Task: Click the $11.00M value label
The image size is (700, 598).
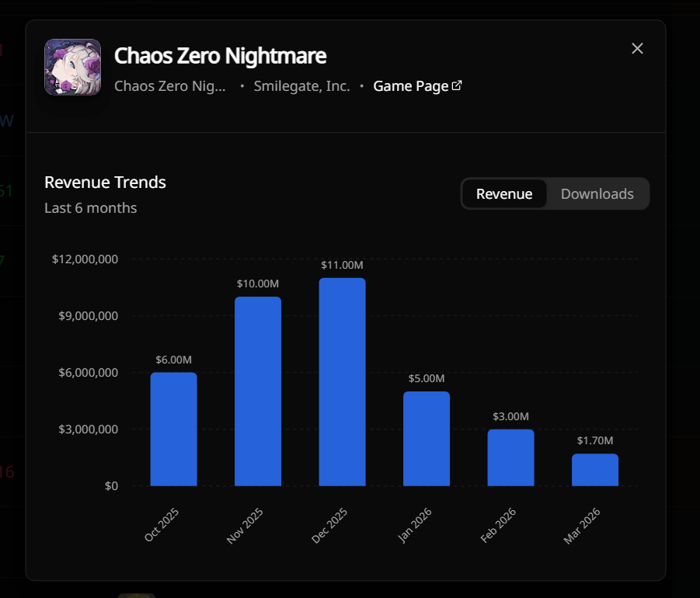Action: click(x=343, y=265)
